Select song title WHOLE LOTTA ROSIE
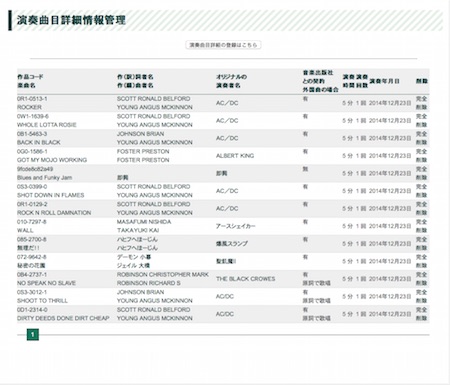The width and height of the screenshot is (450, 385). [47, 125]
